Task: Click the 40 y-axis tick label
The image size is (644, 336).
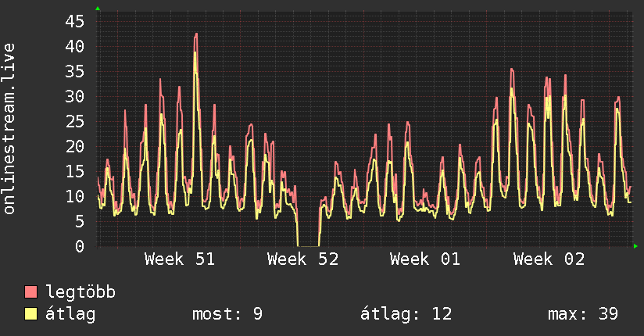Action: [x=75, y=46]
